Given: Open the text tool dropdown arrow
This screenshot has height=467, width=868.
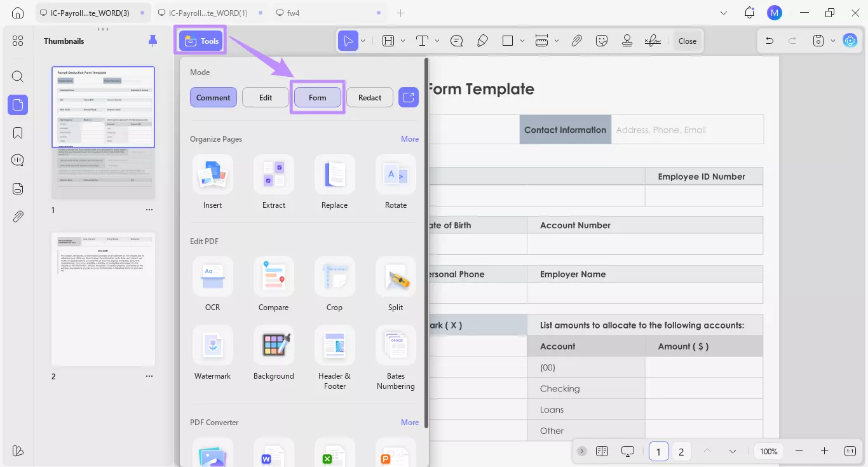Looking at the screenshot, I should click(x=436, y=40).
